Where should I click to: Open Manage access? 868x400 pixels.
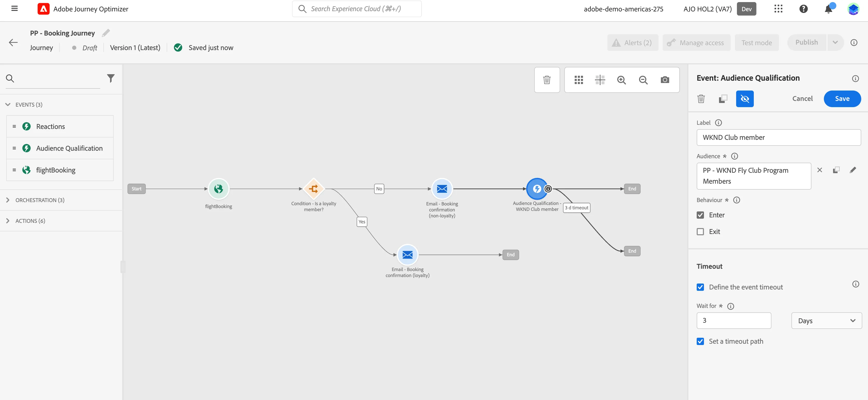click(696, 43)
